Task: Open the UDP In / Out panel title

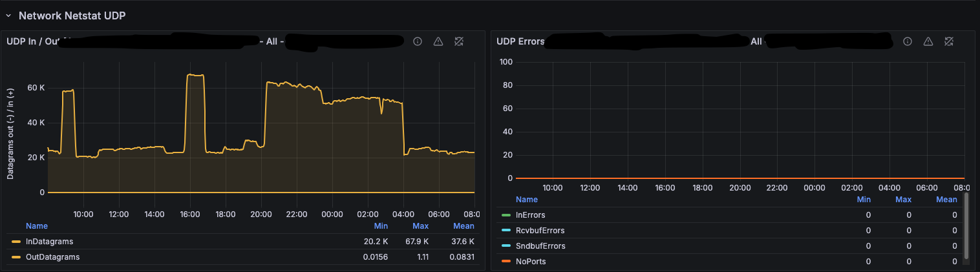Action: tap(33, 41)
